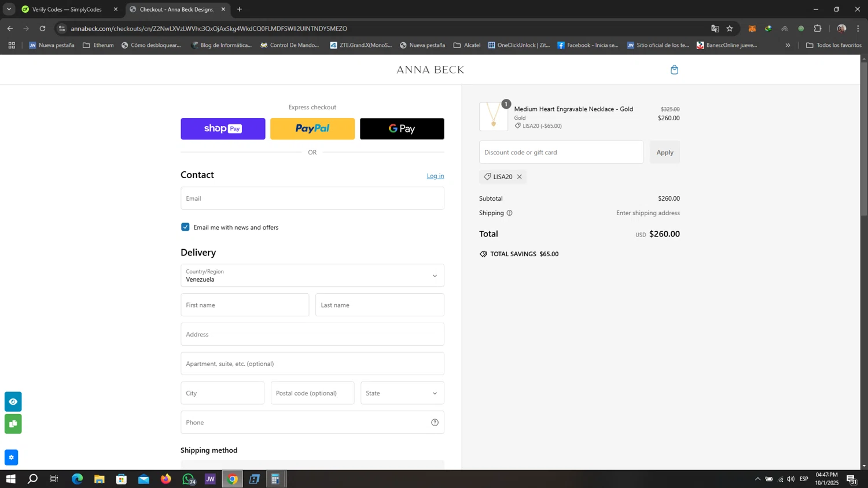Open the Windows Start menu
Viewport: 868px width, 488px height.
(x=10, y=479)
